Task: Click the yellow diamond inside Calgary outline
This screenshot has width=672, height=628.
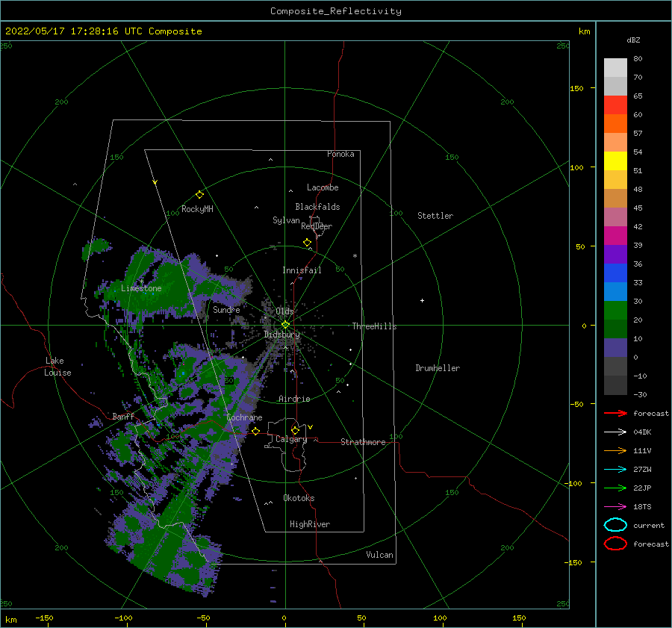Action: (295, 430)
